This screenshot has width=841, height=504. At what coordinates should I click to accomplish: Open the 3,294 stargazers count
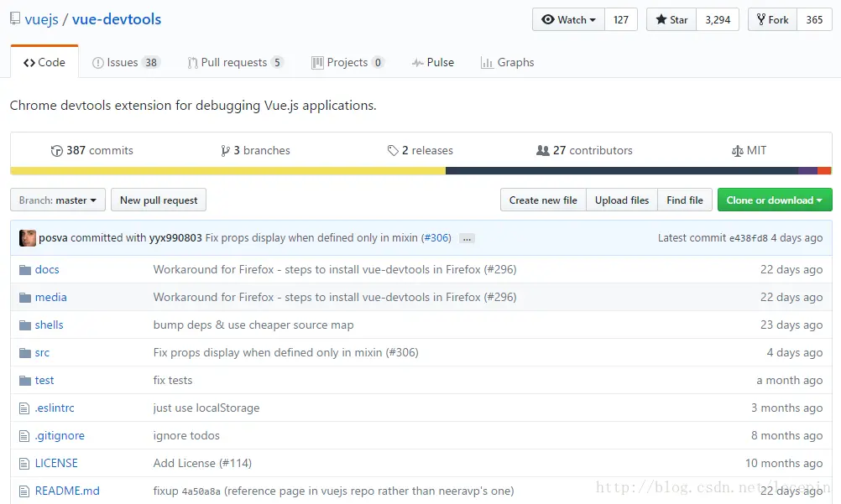[718, 20]
